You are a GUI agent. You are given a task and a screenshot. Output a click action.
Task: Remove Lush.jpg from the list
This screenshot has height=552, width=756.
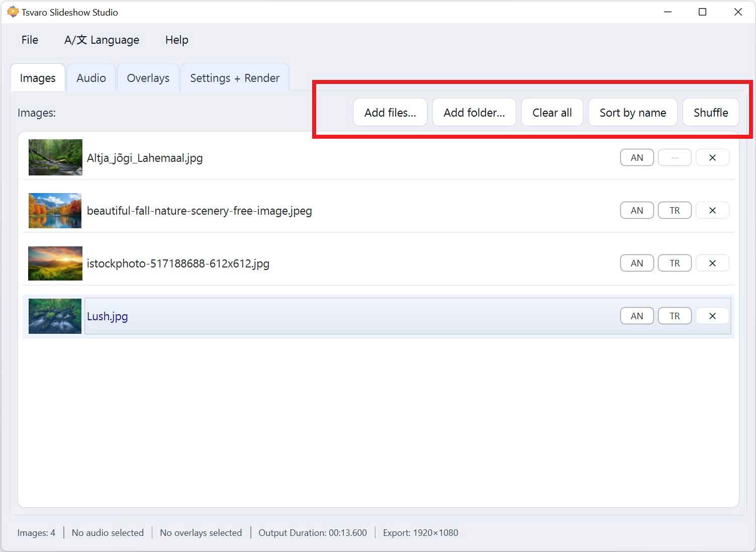pos(712,316)
